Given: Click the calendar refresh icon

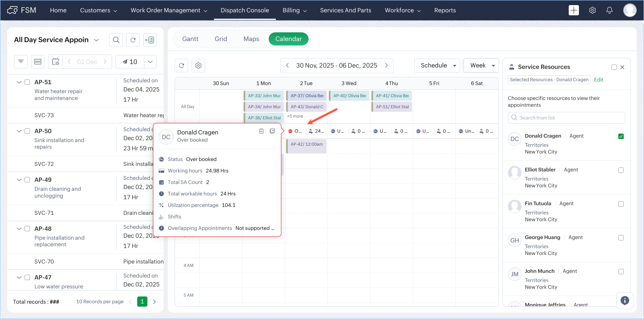Looking at the screenshot, I should coord(181,66).
